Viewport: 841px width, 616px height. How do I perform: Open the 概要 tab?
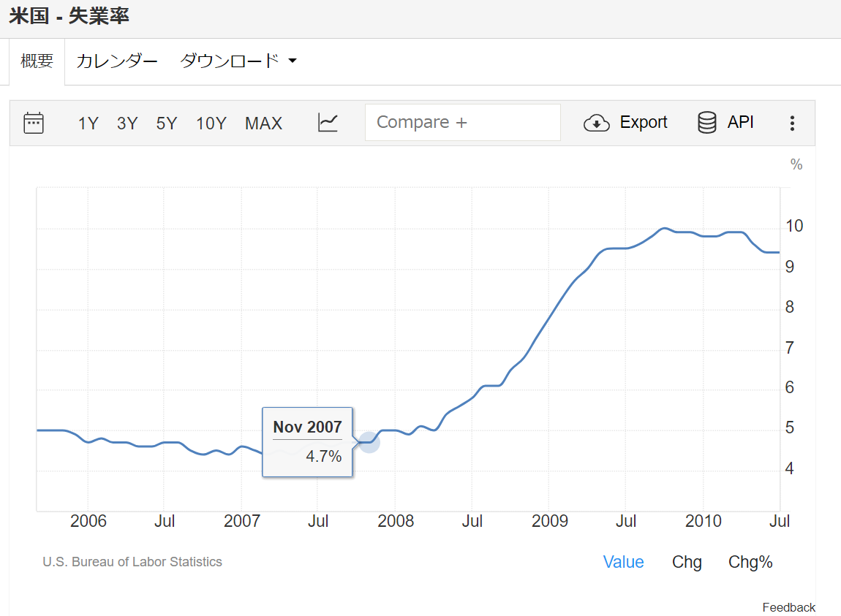(x=37, y=61)
